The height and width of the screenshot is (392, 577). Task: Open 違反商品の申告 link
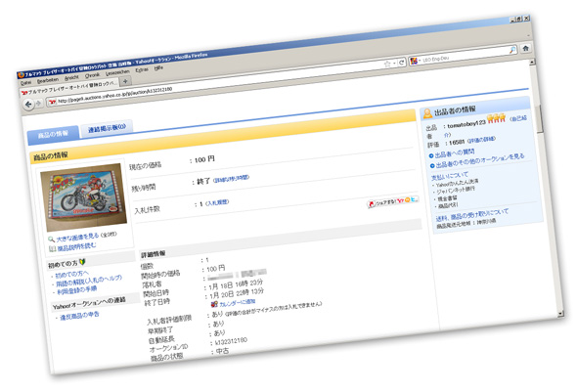79,316
